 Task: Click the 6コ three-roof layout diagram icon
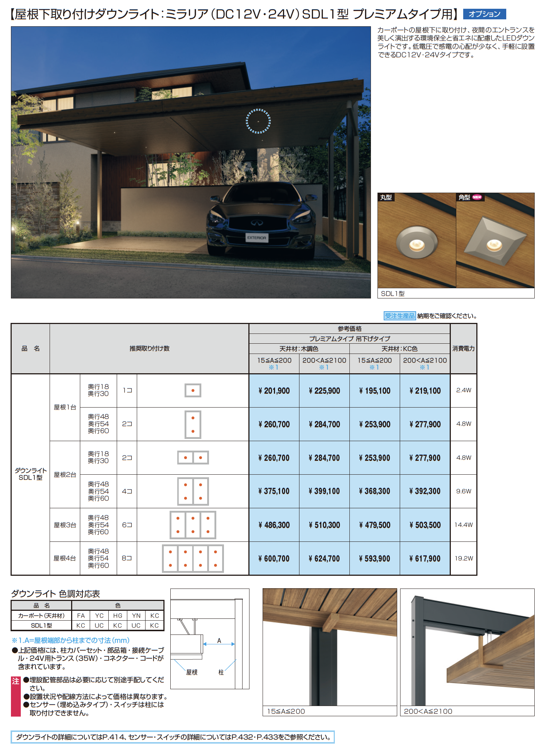193,525
